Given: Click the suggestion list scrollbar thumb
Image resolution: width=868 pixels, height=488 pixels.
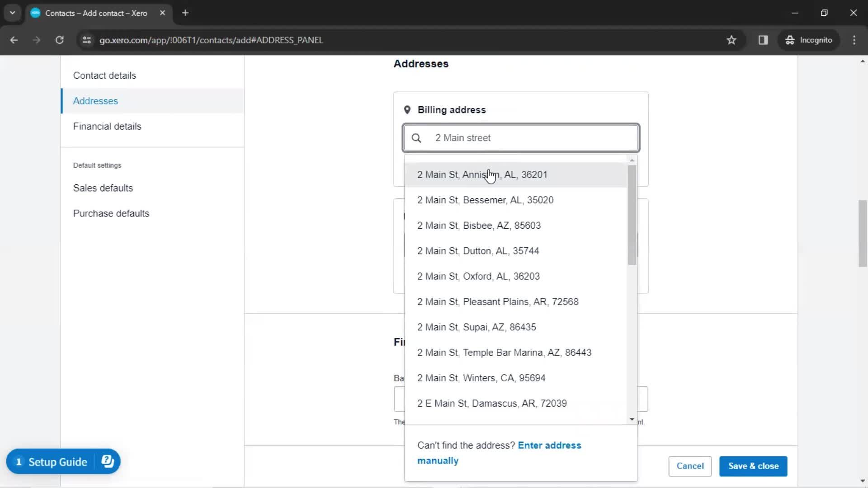Looking at the screenshot, I should (x=632, y=215).
